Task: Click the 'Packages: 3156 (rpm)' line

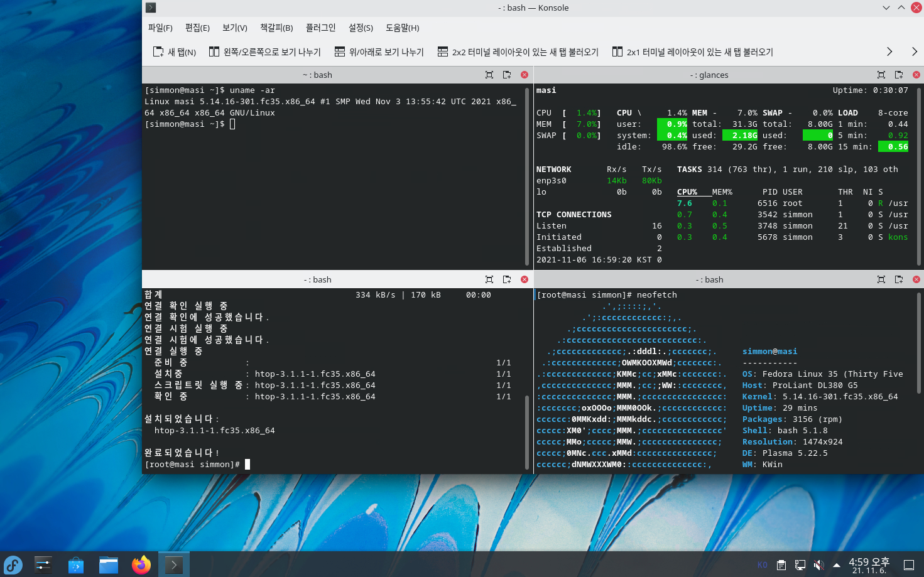Action: pyautogui.click(x=793, y=419)
